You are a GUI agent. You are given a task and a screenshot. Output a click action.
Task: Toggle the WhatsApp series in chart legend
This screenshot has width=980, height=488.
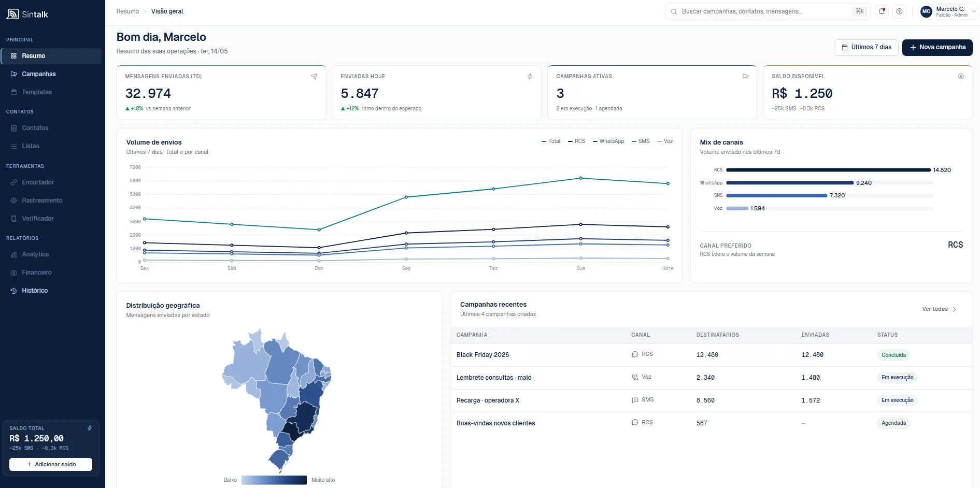(608, 141)
